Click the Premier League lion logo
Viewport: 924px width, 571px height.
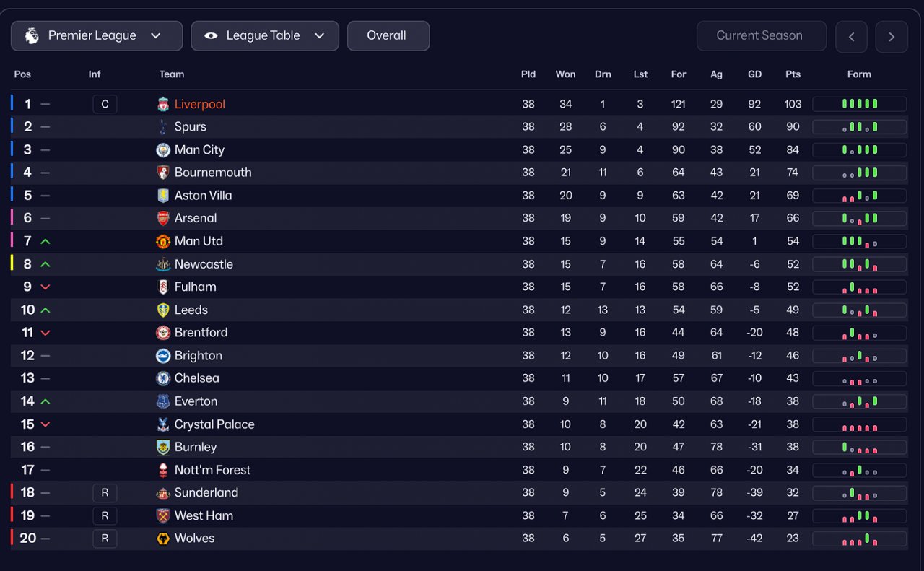(32, 35)
